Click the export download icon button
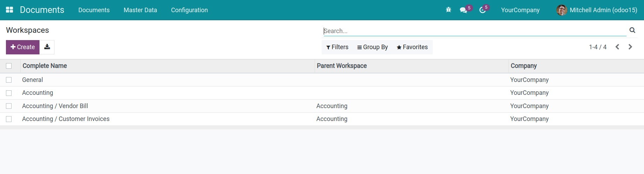 [x=47, y=47]
